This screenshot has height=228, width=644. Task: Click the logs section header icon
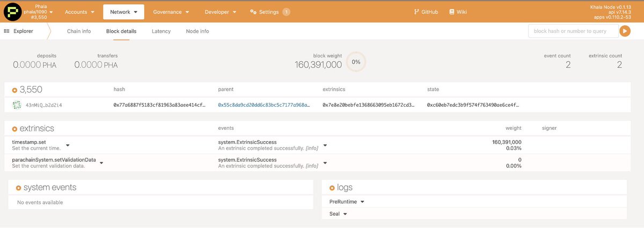(x=332, y=188)
